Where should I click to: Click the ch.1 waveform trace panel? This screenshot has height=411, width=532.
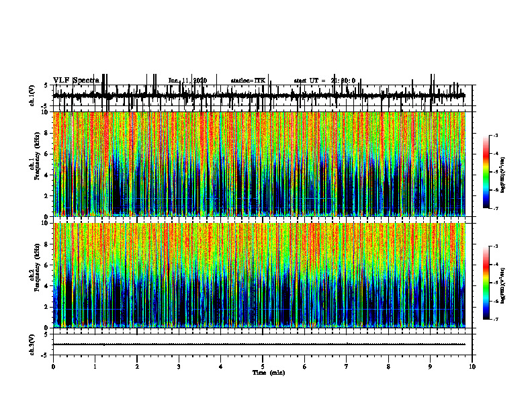pyautogui.click(x=262, y=95)
